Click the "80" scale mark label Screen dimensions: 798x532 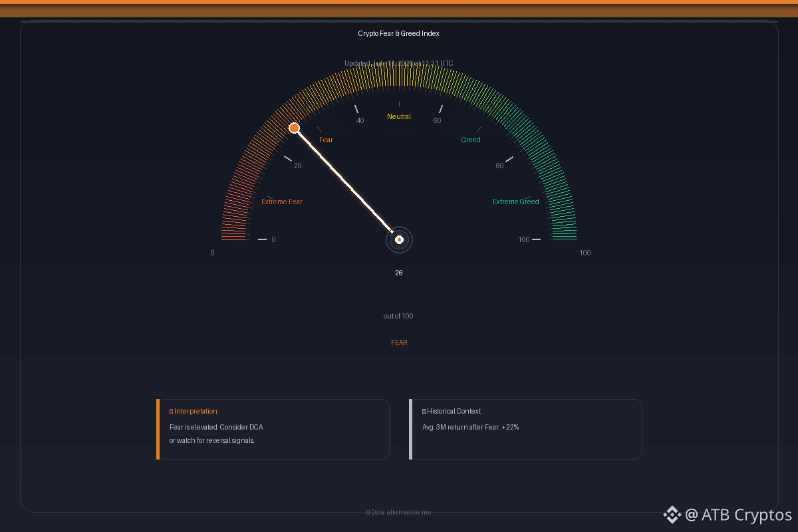click(499, 166)
